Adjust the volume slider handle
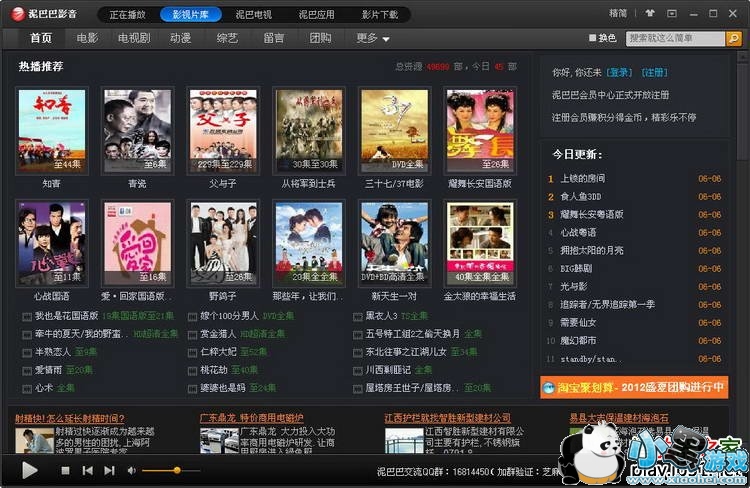Image resolution: width=750 pixels, height=488 pixels. (177, 470)
